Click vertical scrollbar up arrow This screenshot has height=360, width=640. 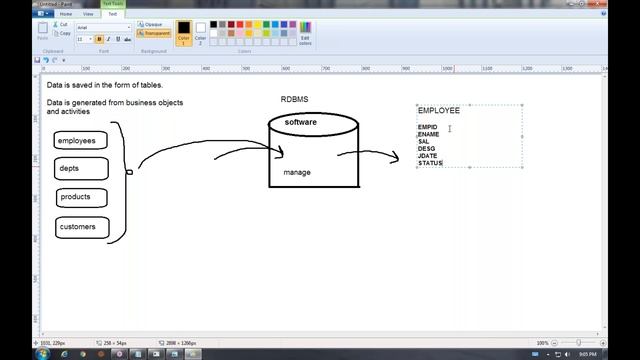pyautogui.click(x=604, y=77)
